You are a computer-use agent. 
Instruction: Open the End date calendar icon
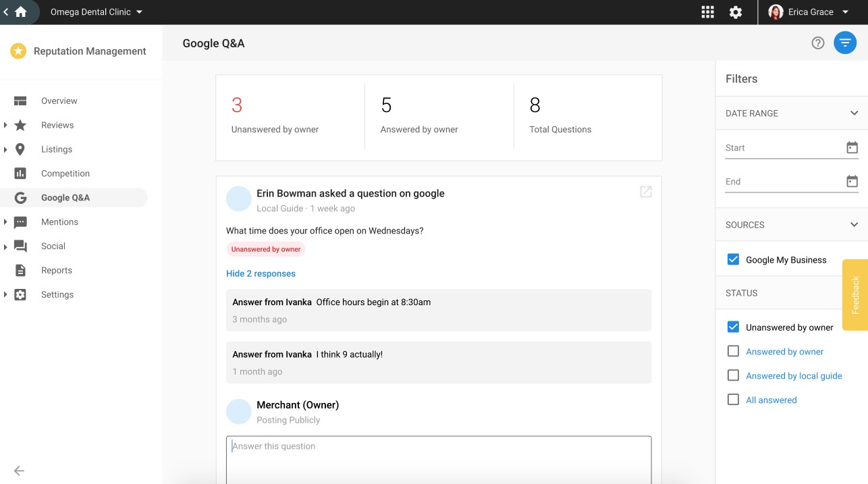click(852, 181)
